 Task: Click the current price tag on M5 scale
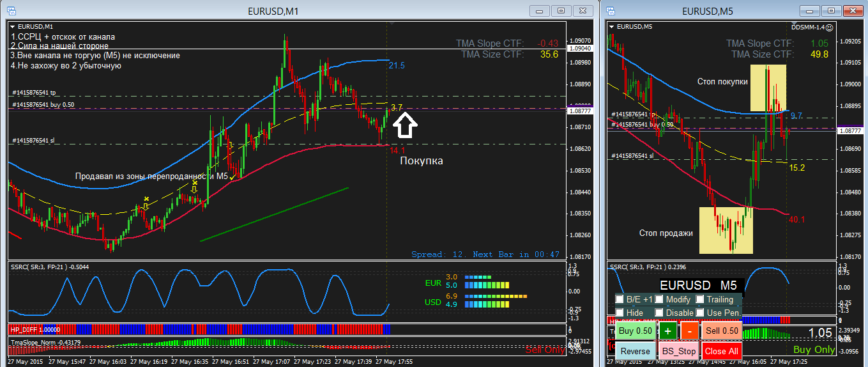coord(851,130)
